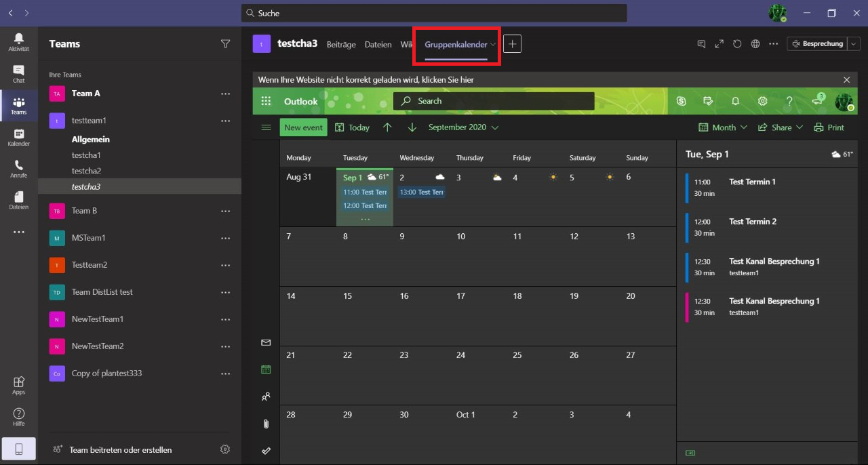This screenshot has width=868, height=465.
Task: Open Outlook Files attachment icon
Action: 266,424
